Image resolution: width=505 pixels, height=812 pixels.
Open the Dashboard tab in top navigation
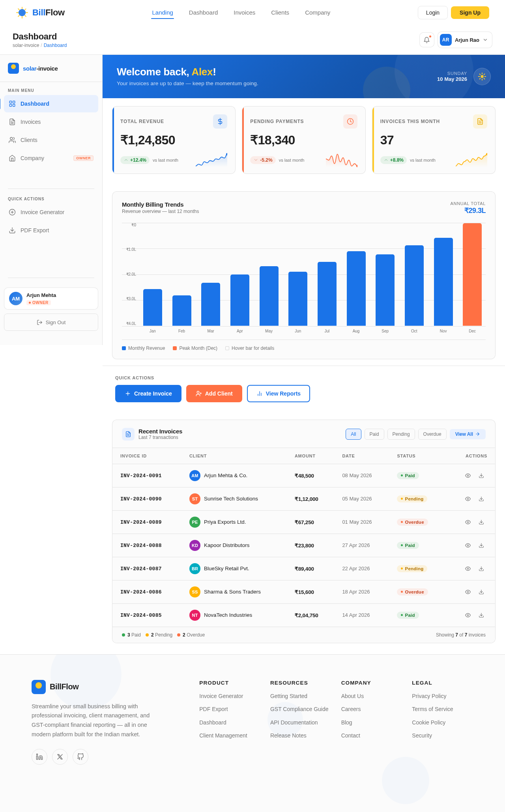203,13
